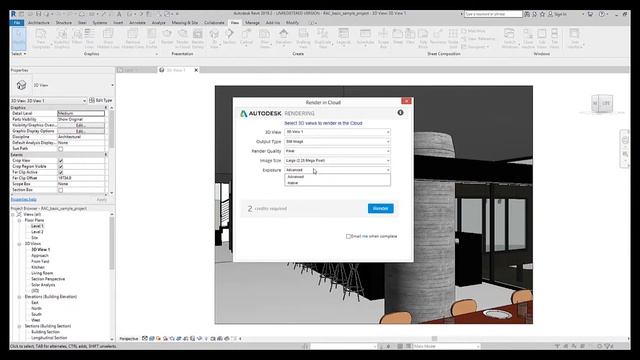
Task: Open the Render Quality dropdown
Action: point(337,151)
